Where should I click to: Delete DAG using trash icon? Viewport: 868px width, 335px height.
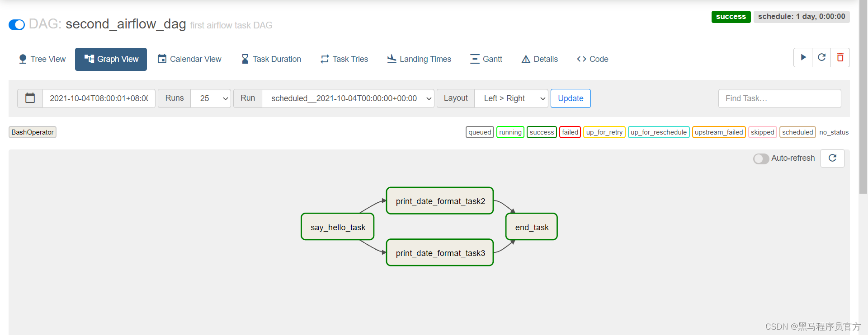840,57
